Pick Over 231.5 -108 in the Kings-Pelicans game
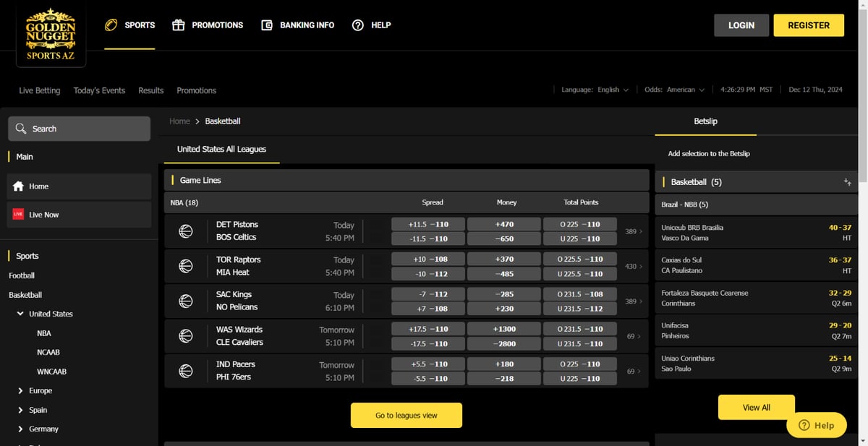 click(580, 294)
